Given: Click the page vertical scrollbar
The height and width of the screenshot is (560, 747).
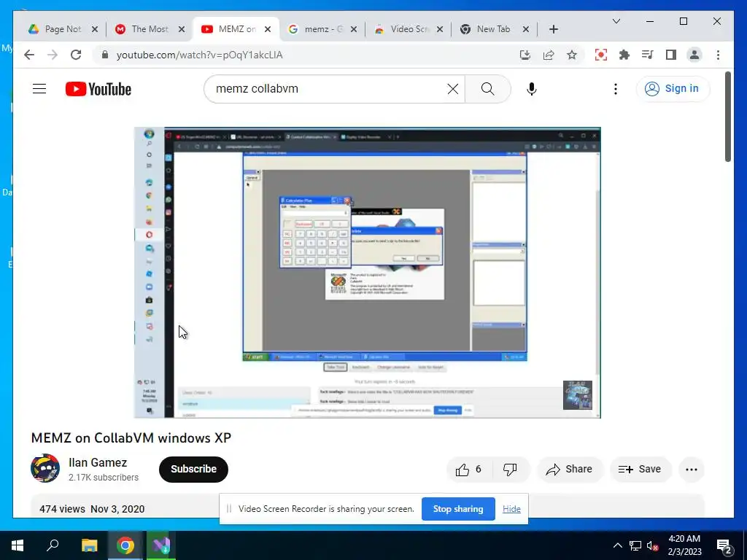Looking at the screenshot, I should (x=728, y=117).
